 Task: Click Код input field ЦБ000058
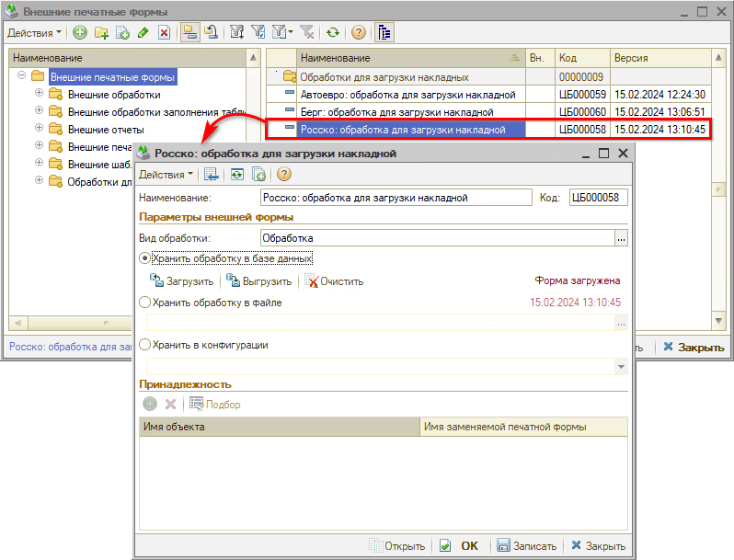pyautogui.click(x=598, y=198)
